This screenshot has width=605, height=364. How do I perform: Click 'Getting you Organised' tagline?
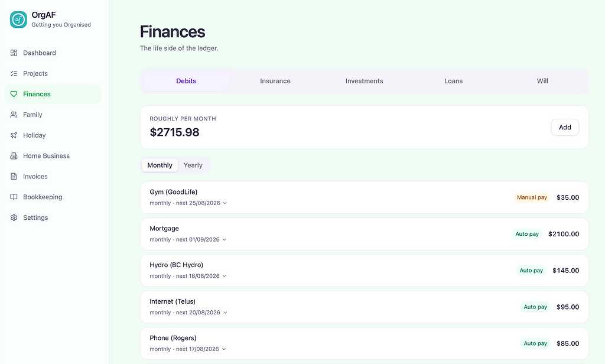point(61,25)
